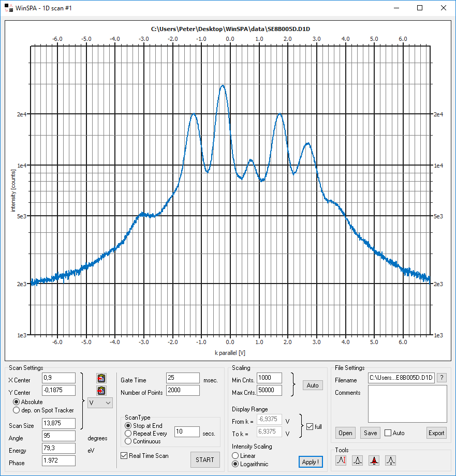The height and width of the screenshot is (476, 456).
Task: Click the ? button beside Filename
Action: click(x=442, y=378)
